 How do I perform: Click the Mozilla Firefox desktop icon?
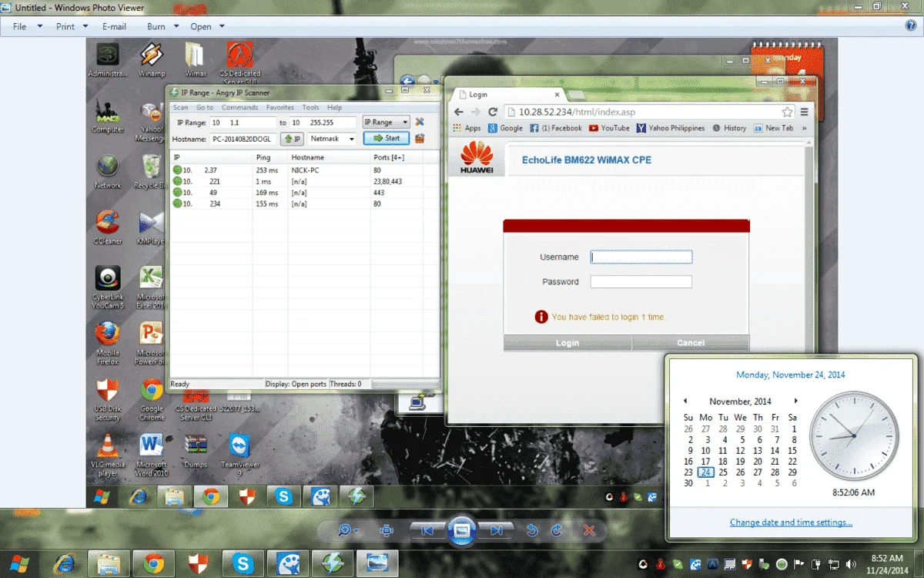(108, 343)
